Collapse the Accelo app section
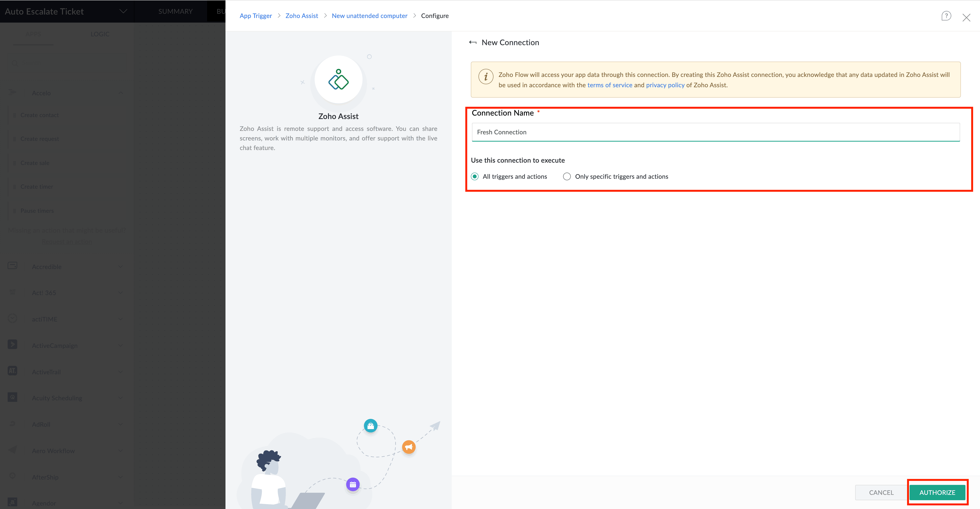Viewport: 980px width, 509px height. coord(121,93)
